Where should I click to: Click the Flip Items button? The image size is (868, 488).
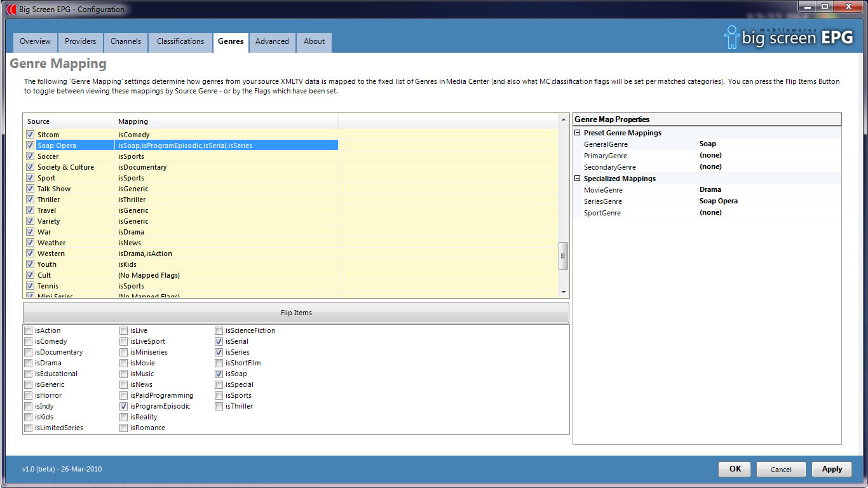pyautogui.click(x=296, y=313)
